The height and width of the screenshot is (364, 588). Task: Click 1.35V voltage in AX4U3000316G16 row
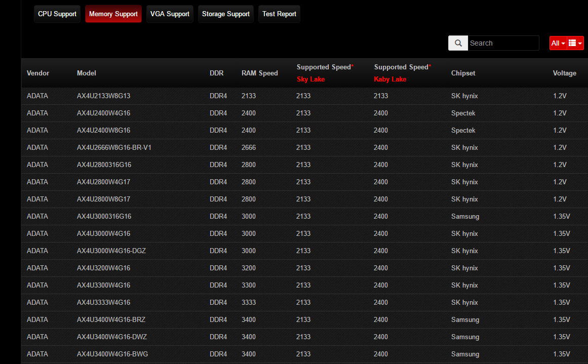[x=561, y=217]
